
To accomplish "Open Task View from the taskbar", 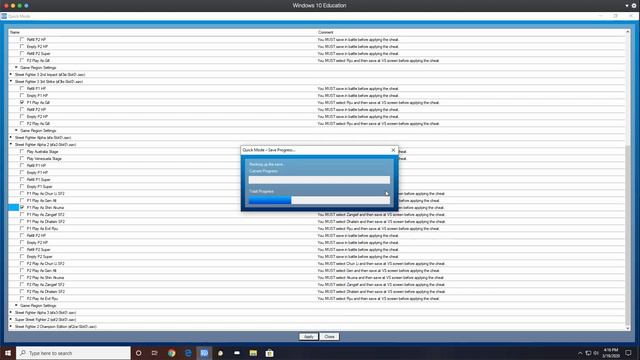I will point(155,353).
